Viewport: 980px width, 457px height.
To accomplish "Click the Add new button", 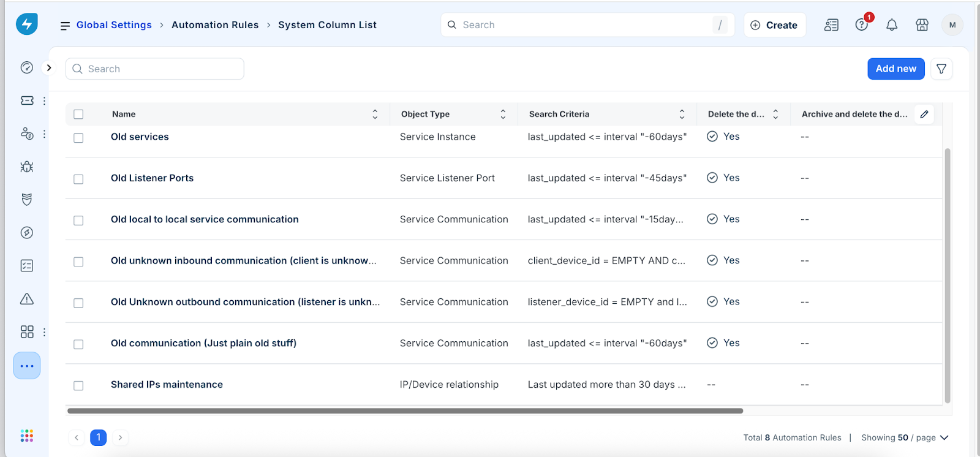I will click(x=895, y=69).
